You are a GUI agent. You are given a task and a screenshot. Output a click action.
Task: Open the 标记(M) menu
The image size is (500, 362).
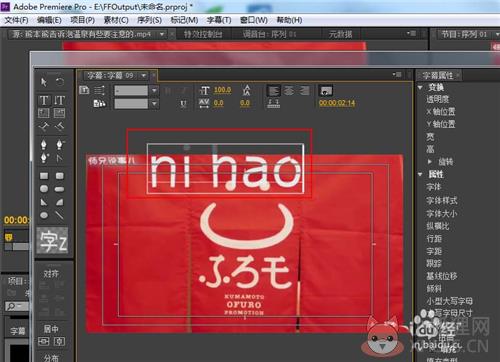point(184,20)
